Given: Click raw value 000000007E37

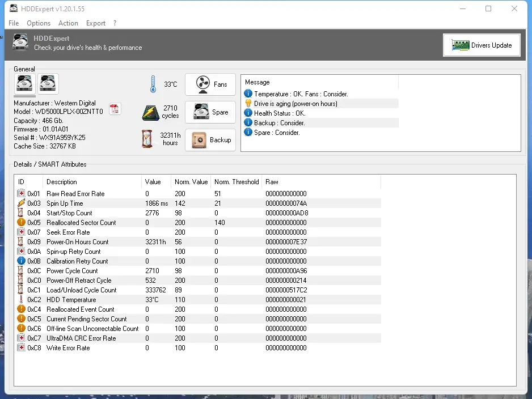Looking at the screenshot, I should pyautogui.click(x=286, y=242).
